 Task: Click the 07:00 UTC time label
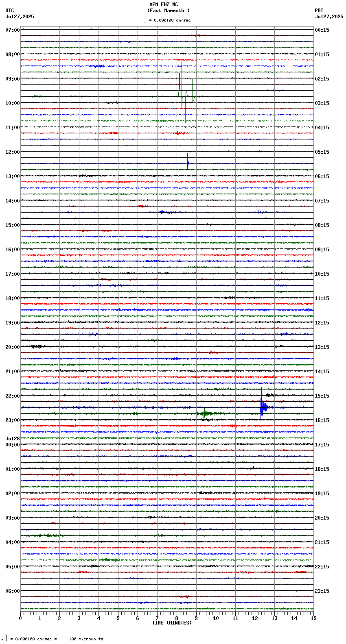(13, 30)
